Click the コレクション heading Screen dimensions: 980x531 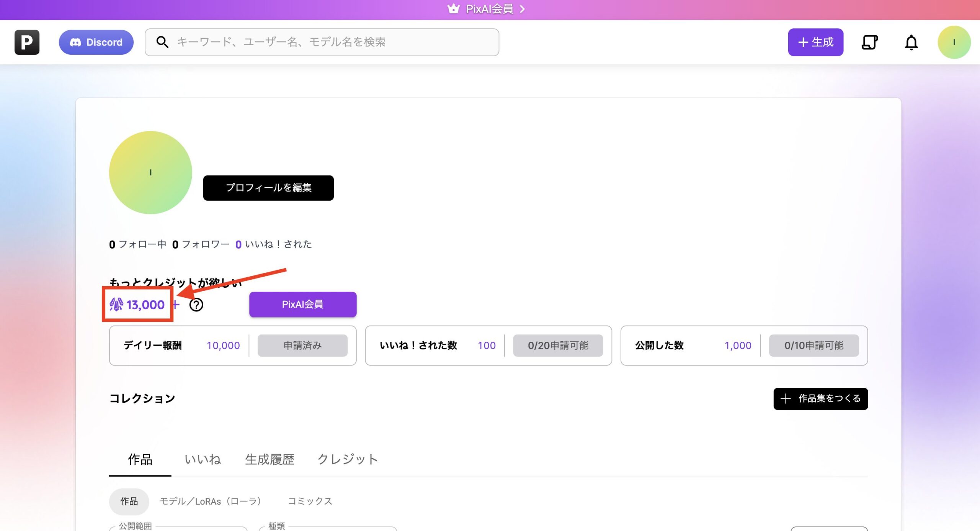pos(142,398)
